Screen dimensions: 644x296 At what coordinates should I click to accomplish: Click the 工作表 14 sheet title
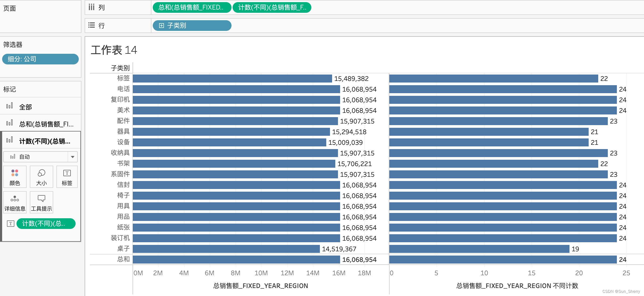pos(114,50)
